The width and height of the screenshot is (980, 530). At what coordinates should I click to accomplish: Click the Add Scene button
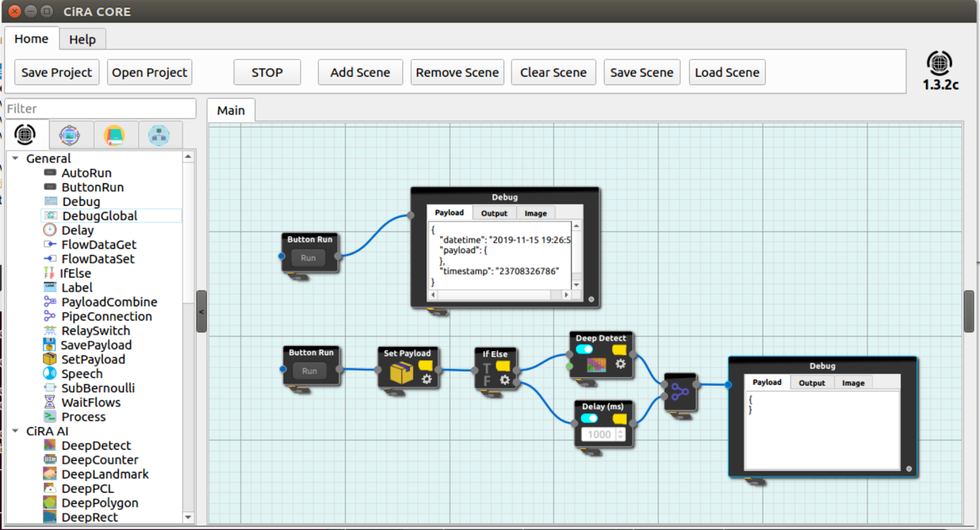(360, 72)
